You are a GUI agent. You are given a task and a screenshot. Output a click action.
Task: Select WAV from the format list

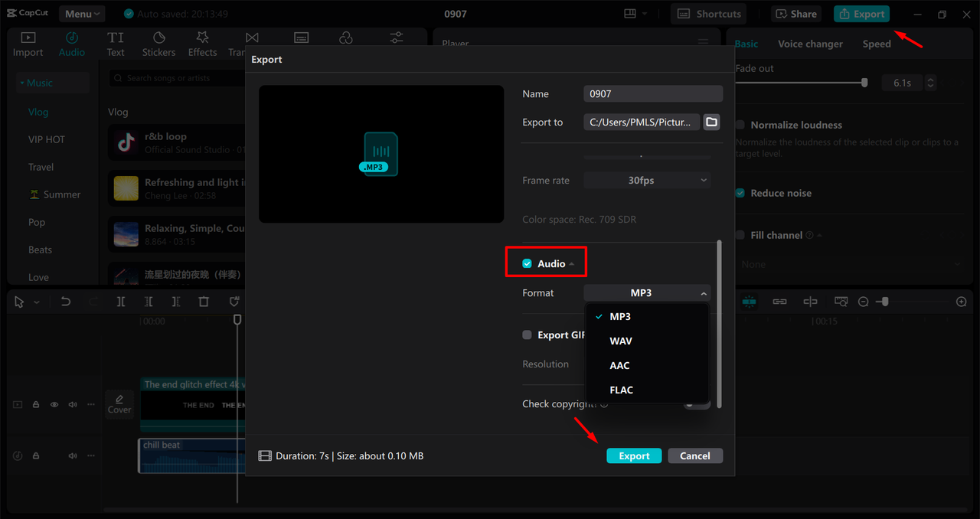(621, 341)
